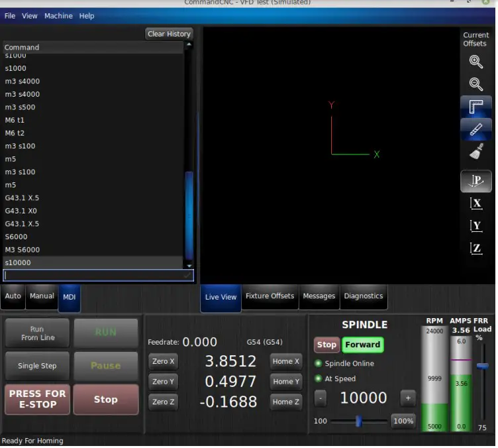Screen dimensions: 498x448
Task: Switch to the Fixture Offsets tab
Action: point(270,296)
